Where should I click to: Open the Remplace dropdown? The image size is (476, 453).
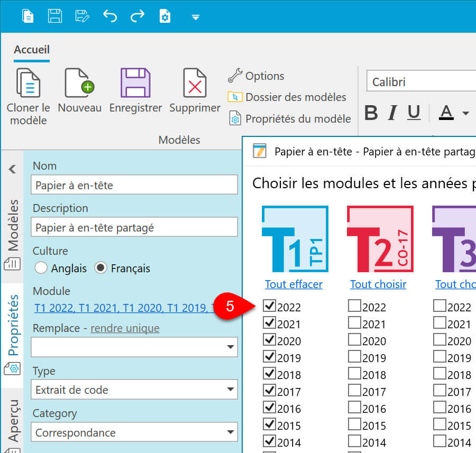(x=134, y=347)
